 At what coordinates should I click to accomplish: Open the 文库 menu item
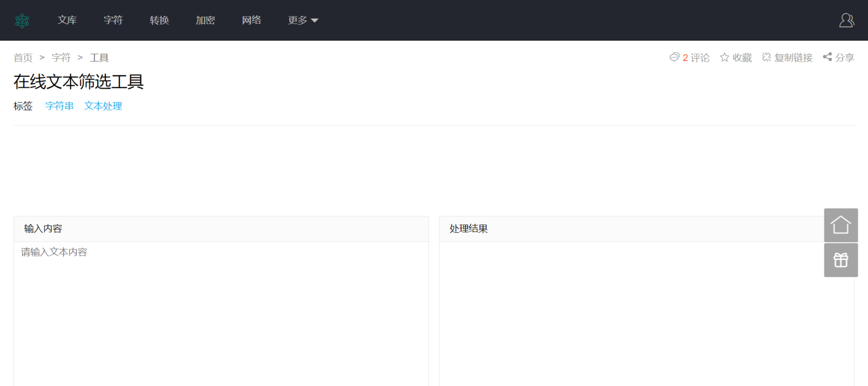tap(67, 20)
